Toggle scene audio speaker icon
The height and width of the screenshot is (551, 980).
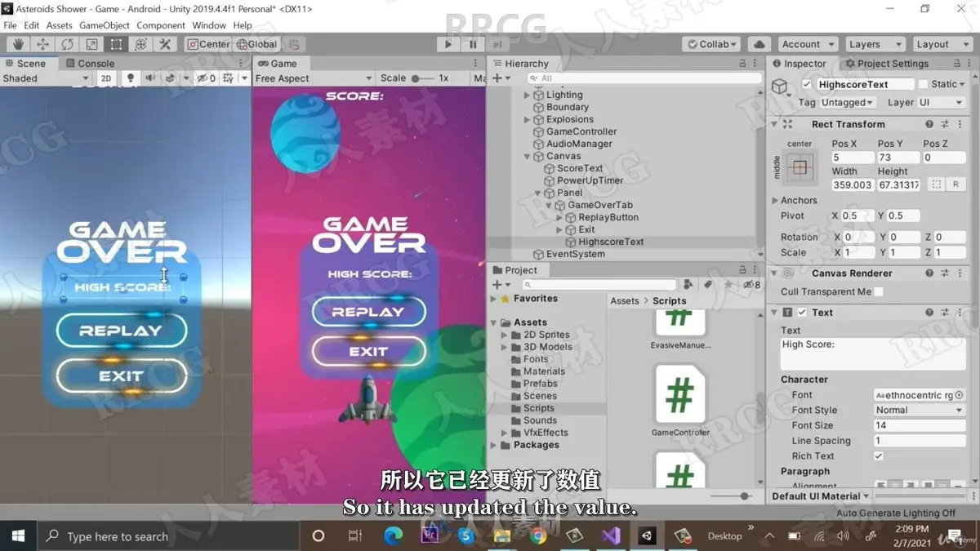tap(150, 78)
